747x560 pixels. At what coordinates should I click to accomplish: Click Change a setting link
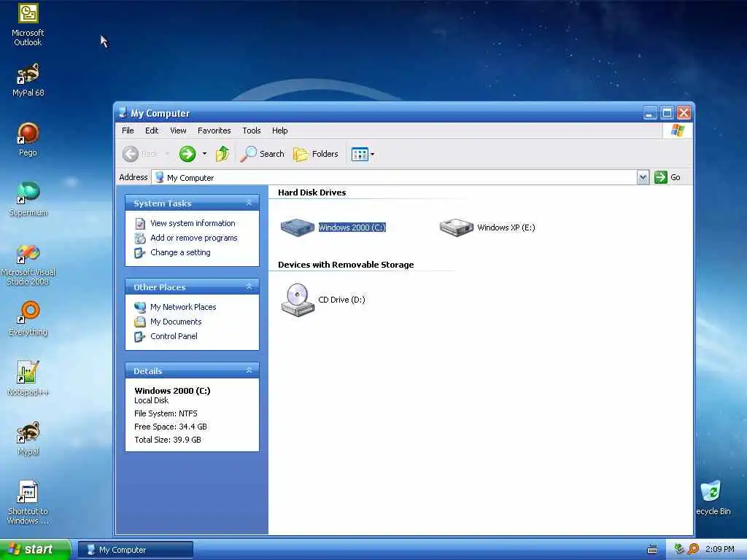[x=181, y=252]
